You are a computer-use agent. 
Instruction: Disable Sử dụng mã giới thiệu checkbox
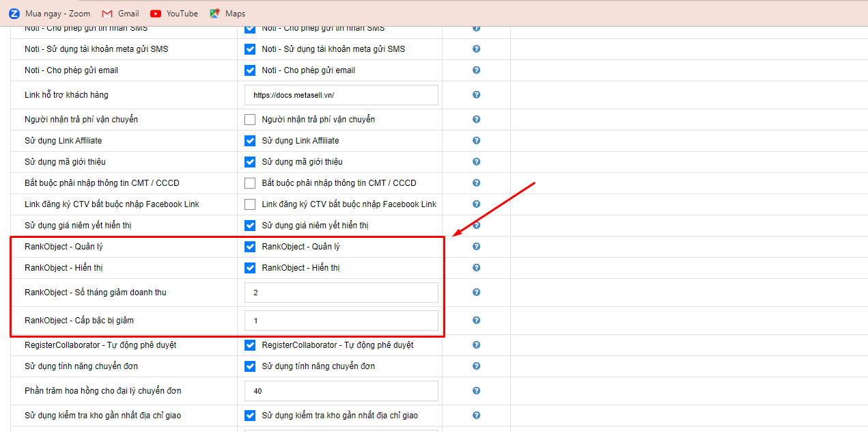click(250, 162)
